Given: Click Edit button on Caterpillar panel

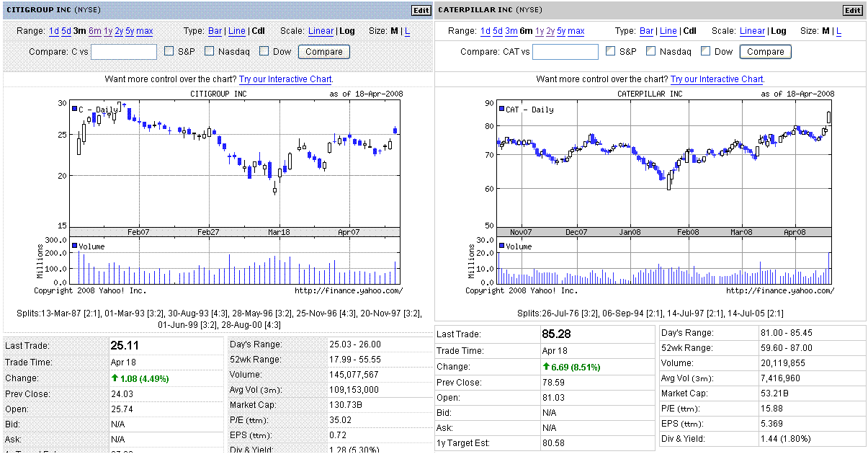Looking at the screenshot, I should [x=852, y=10].
